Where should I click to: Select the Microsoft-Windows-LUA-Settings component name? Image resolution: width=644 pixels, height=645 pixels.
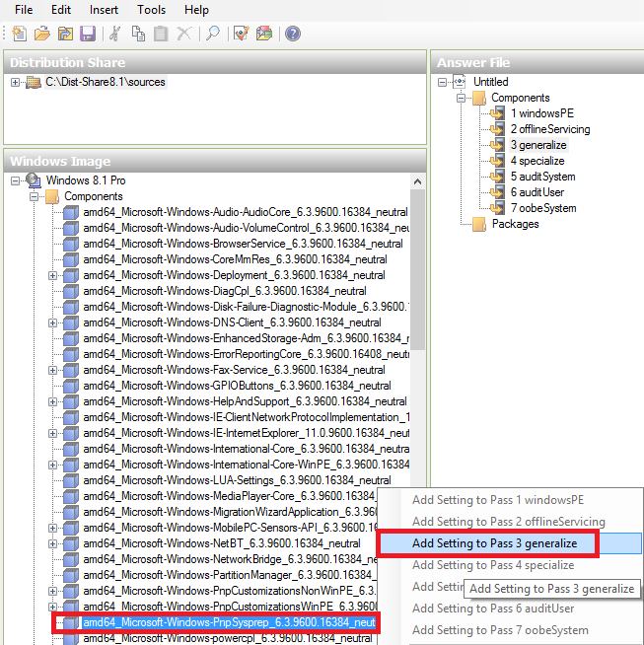tap(237, 480)
